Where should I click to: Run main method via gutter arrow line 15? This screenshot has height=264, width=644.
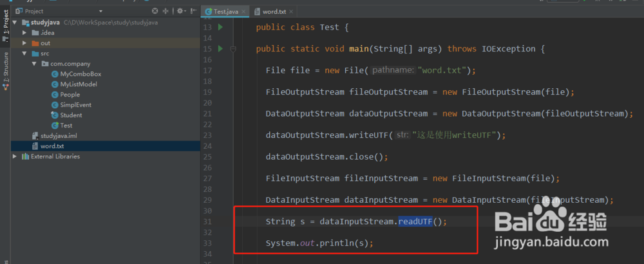[x=220, y=49]
